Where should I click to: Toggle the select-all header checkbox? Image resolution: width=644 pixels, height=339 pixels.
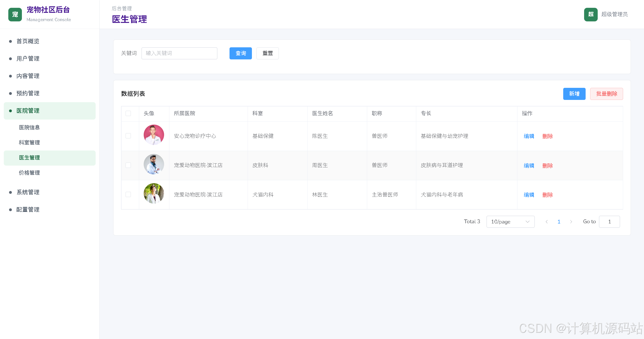(x=128, y=114)
